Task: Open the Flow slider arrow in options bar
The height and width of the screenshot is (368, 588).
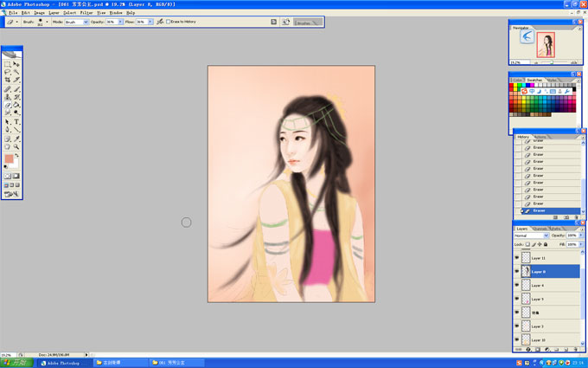Action: pyautogui.click(x=150, y=22)
